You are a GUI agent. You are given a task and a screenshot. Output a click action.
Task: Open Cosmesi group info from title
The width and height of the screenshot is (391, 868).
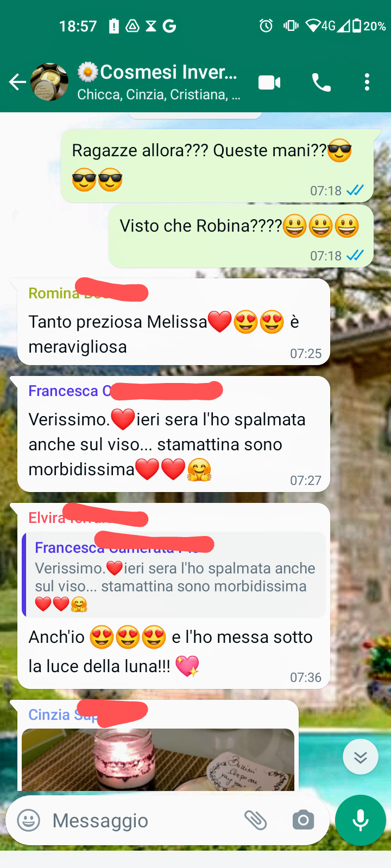point(157,72)
